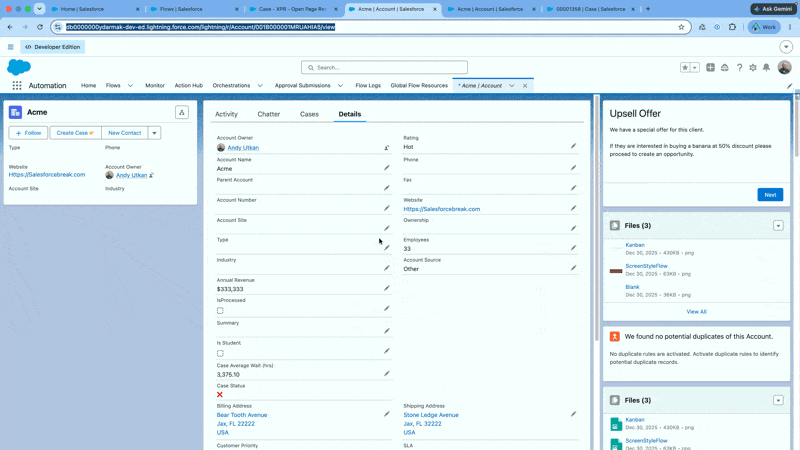The height and width of the screenshot is (450, 800).
Task: Edit the Billing Address pencil icon
Action: (x=387, y=414)
